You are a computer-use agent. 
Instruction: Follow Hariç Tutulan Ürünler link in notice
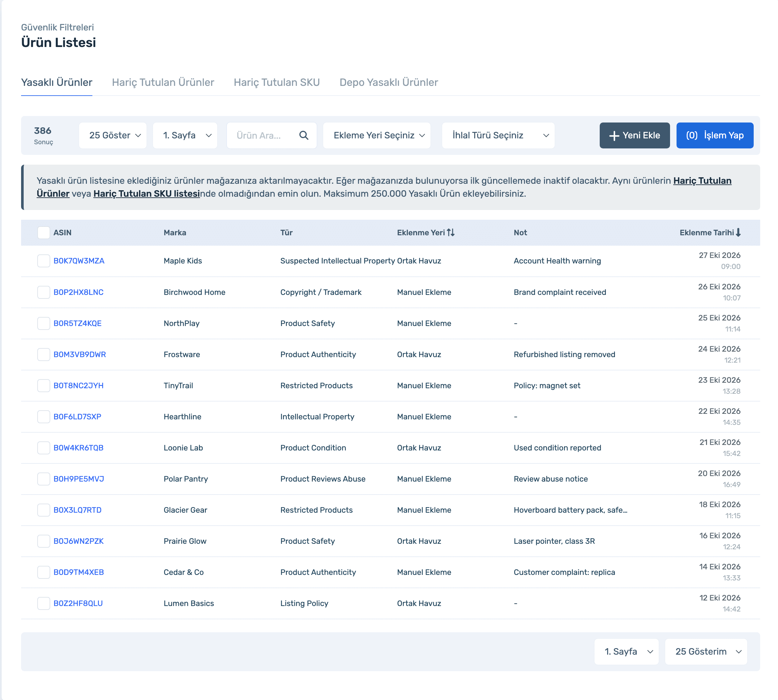point(702,181)
